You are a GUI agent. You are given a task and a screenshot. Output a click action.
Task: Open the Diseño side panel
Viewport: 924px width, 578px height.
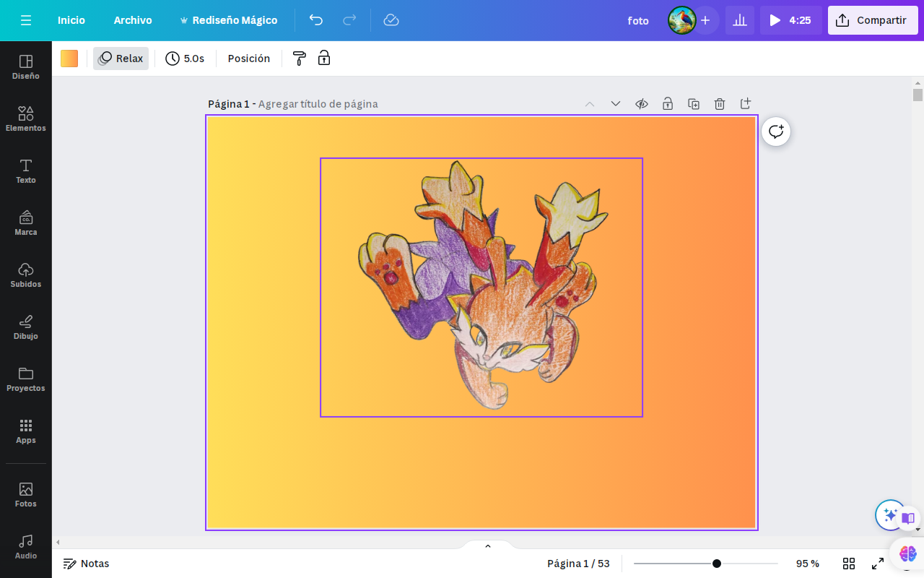point(26,67)
